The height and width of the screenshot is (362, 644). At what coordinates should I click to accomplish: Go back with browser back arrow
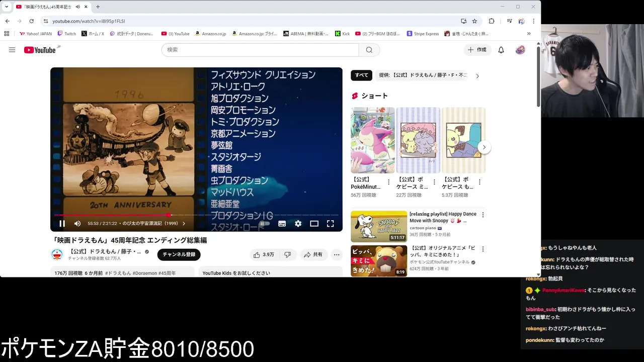click(x=7, y=21)
